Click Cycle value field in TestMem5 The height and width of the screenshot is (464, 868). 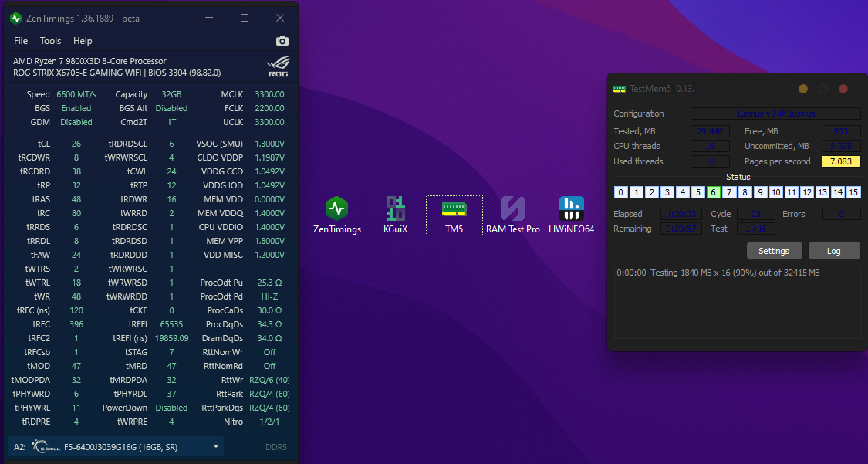click(755, 214)
